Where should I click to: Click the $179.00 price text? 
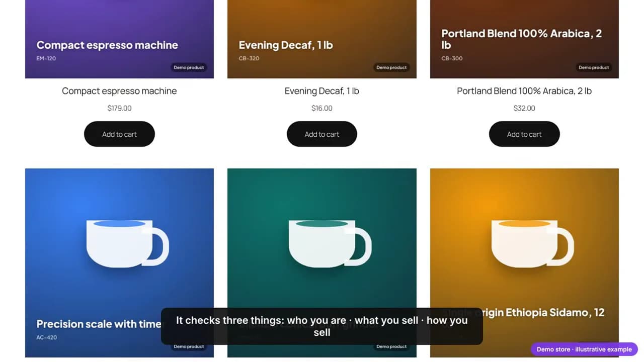tap(119, 108)
